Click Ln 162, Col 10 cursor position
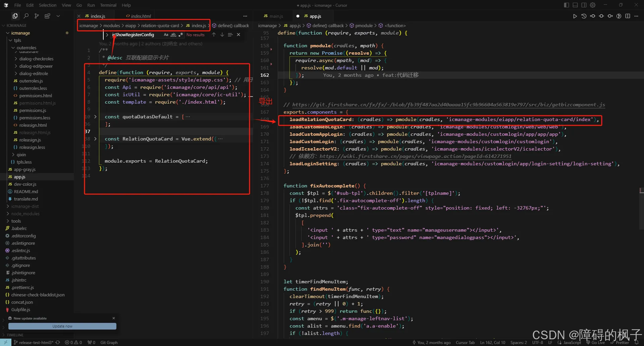644x346 pixels. coord(492,342)
